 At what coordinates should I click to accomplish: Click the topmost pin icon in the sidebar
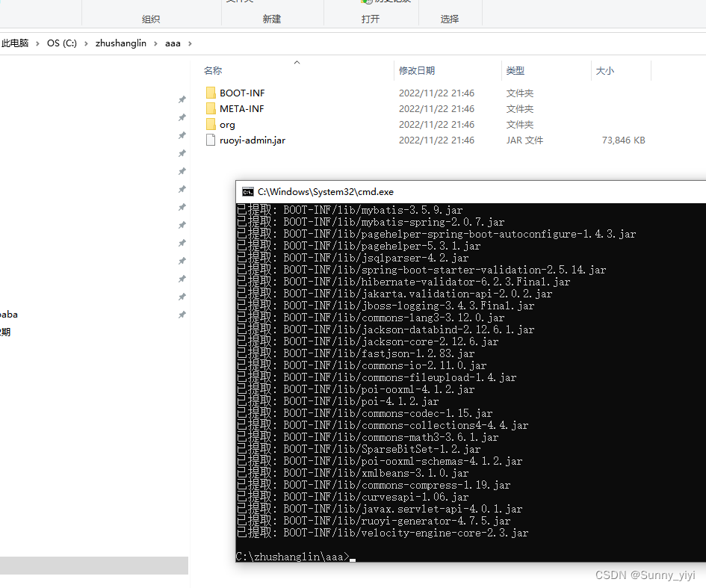(x=181, y=99)
